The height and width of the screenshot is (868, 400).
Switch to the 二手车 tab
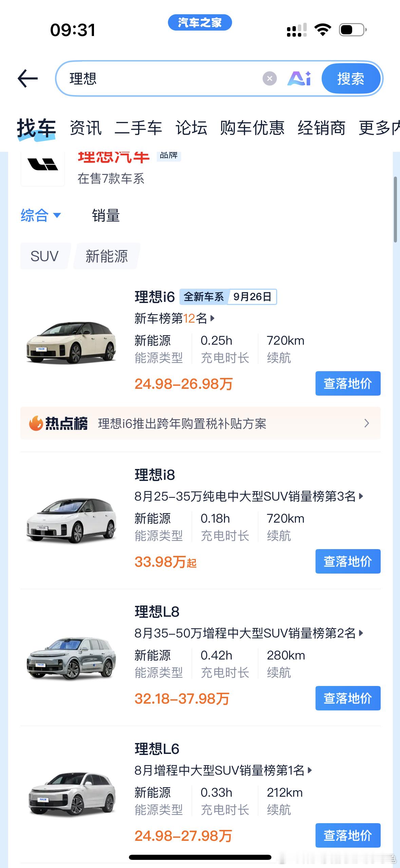coord(138,128)
